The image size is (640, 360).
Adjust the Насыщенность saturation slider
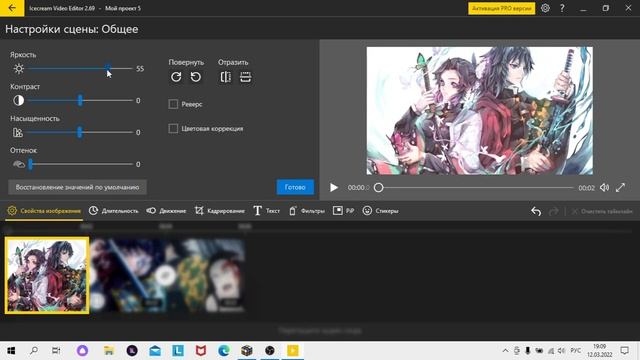click(x=80, y=132)
